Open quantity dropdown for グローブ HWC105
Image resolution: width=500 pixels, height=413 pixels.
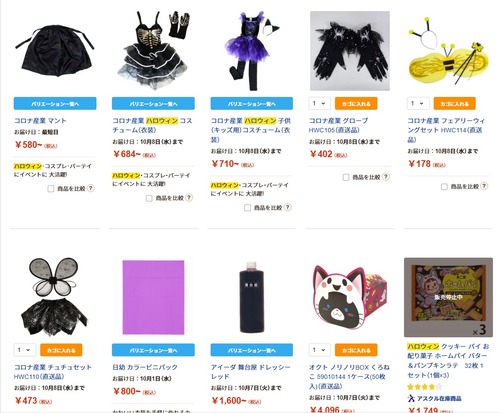pos(319,103)
